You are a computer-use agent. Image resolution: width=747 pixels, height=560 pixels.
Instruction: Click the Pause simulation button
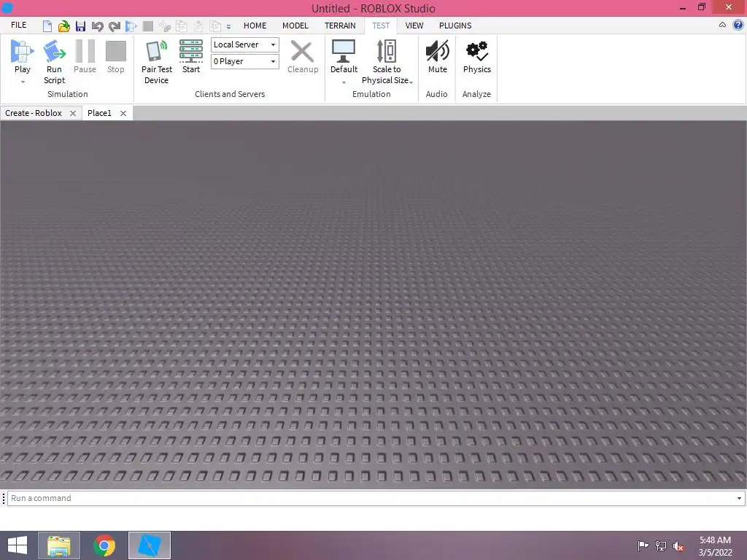tap(85, 56)
